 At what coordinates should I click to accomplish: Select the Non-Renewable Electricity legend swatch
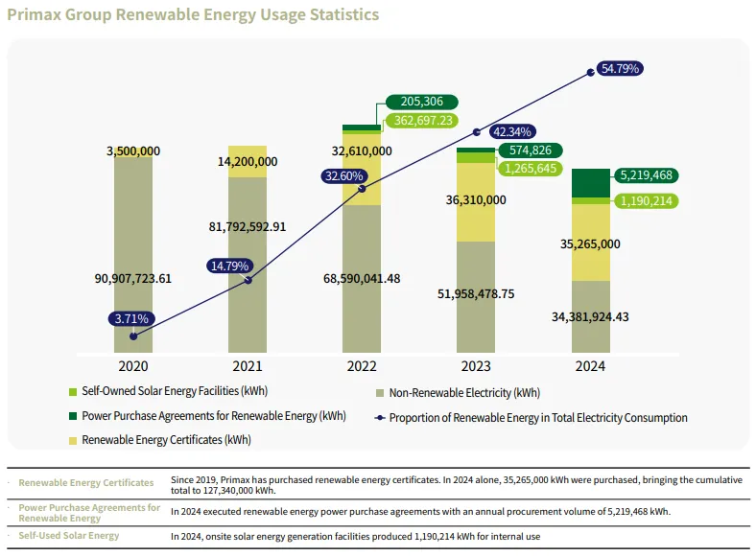click(380, 393)
